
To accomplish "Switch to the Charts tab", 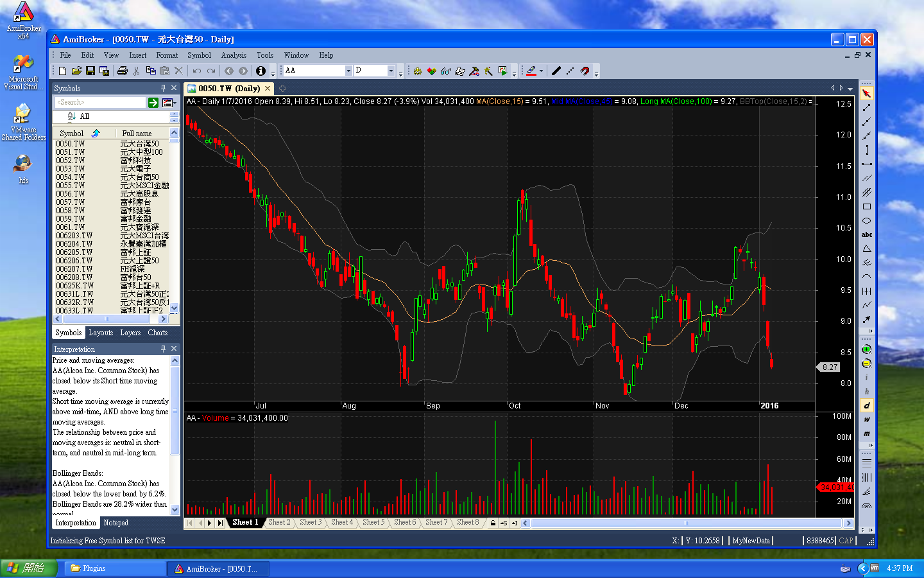I will tap(157, 333).
